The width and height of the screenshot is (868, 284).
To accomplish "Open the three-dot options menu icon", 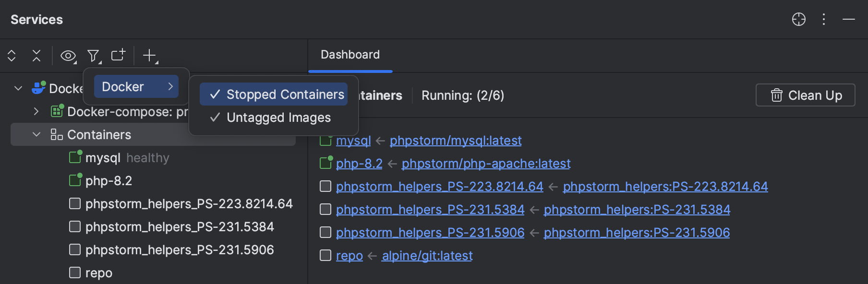I will pos(823,20).
